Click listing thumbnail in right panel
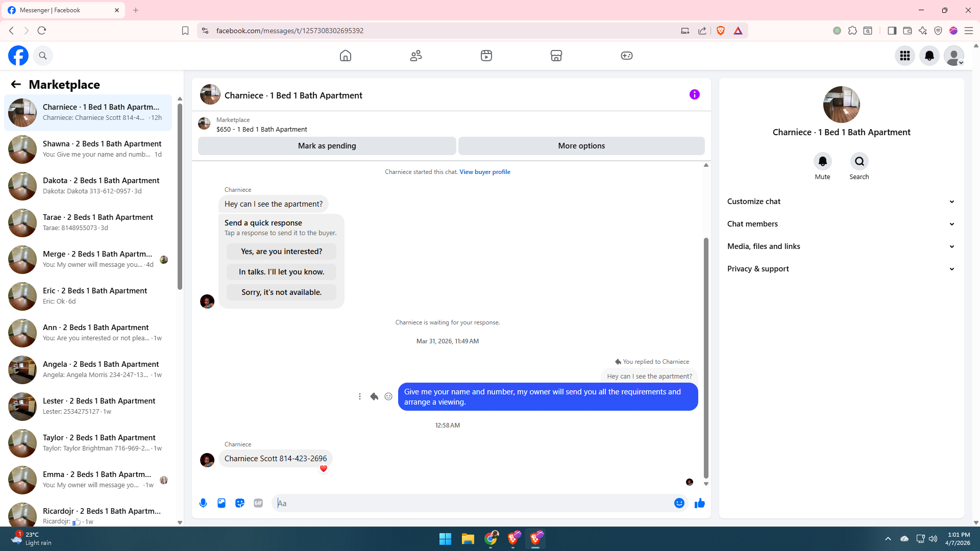The width and height of the screenshot is (980, 551). coord(841,105)
